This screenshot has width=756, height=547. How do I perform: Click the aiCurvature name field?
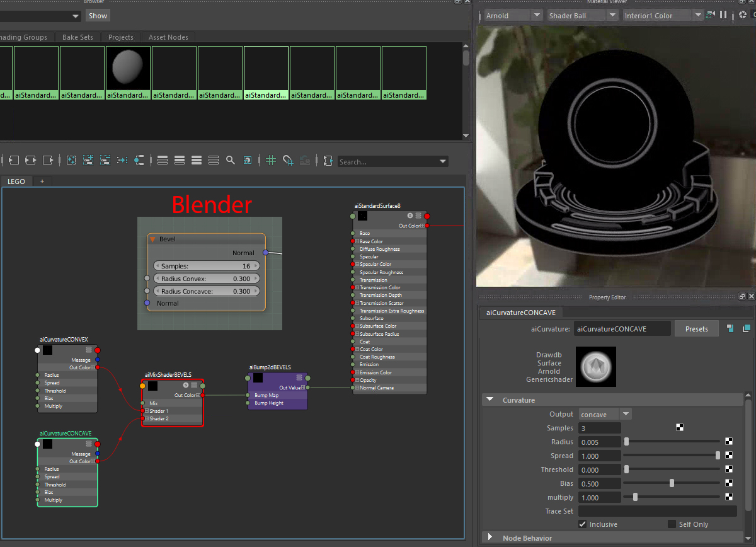coord(622,328)
